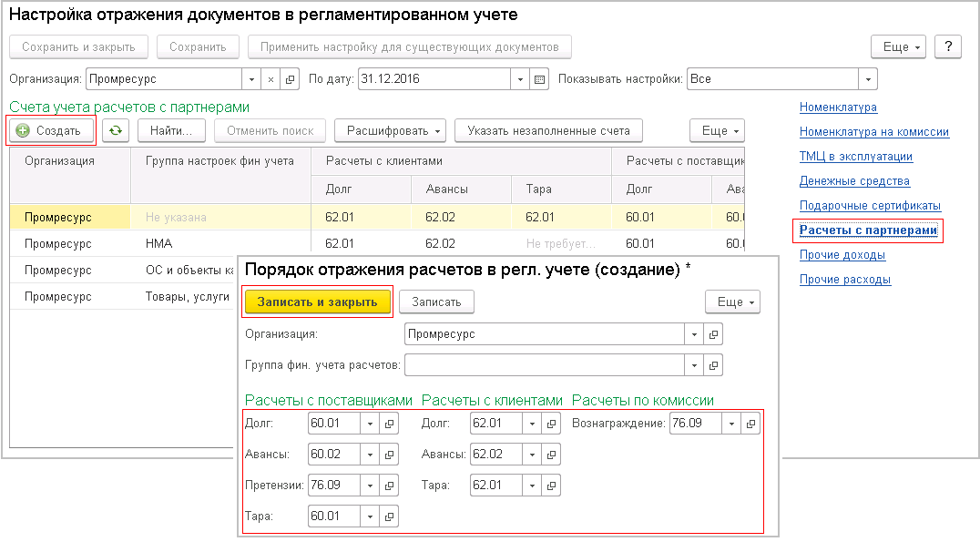980x542 pixels.
Task: Open the record icon for Организация in the creation dialog
Action: point(713,334)
